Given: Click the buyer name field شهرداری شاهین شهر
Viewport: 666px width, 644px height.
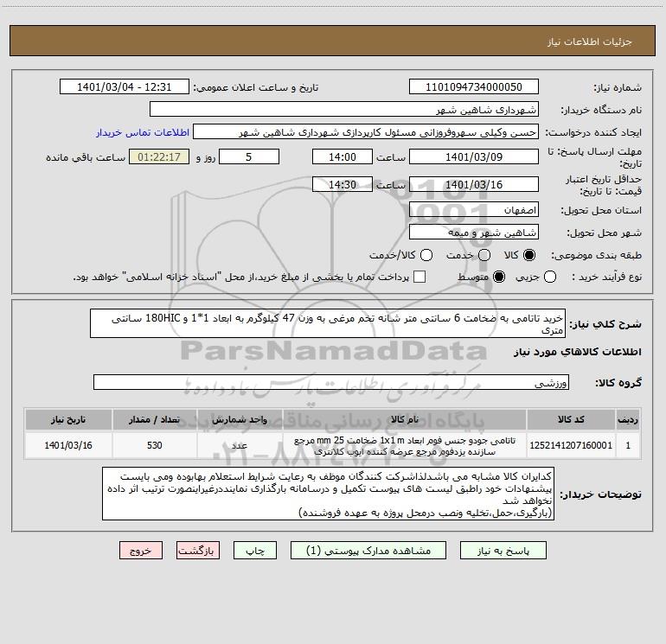Looking at the screenshot, I should tap(344, 110).
